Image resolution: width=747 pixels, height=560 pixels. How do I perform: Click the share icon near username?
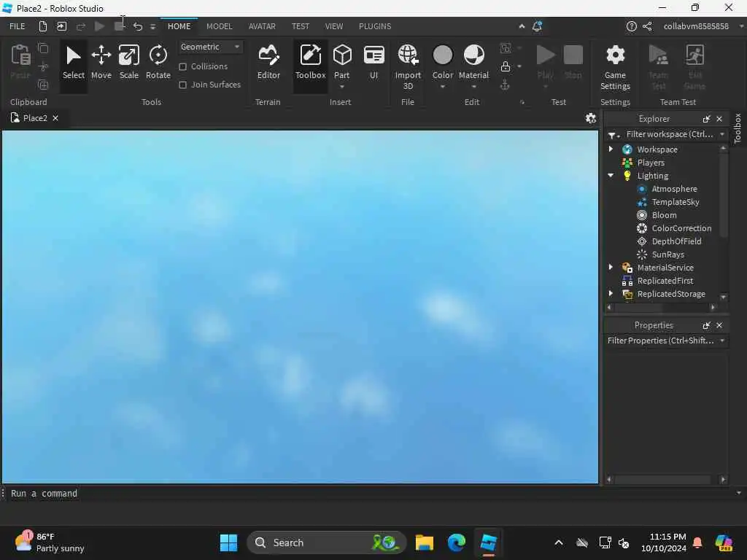point(647,26)
